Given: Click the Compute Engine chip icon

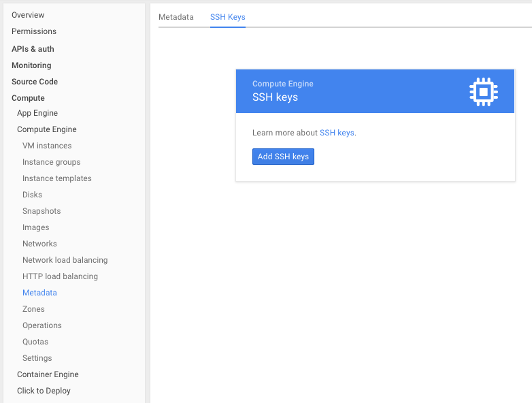Looking at the screenshot, I should click(x=483, y=91).
